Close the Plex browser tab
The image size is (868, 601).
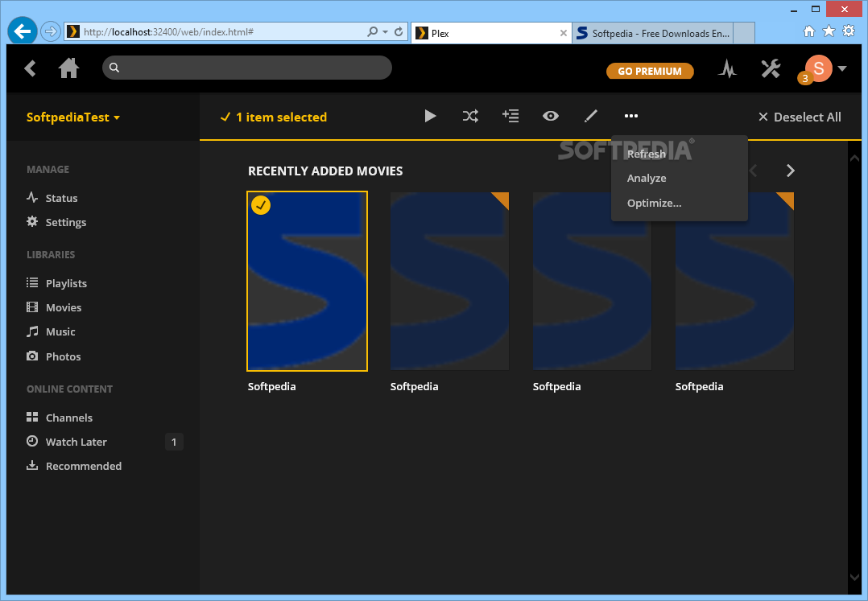pos(563,33)
